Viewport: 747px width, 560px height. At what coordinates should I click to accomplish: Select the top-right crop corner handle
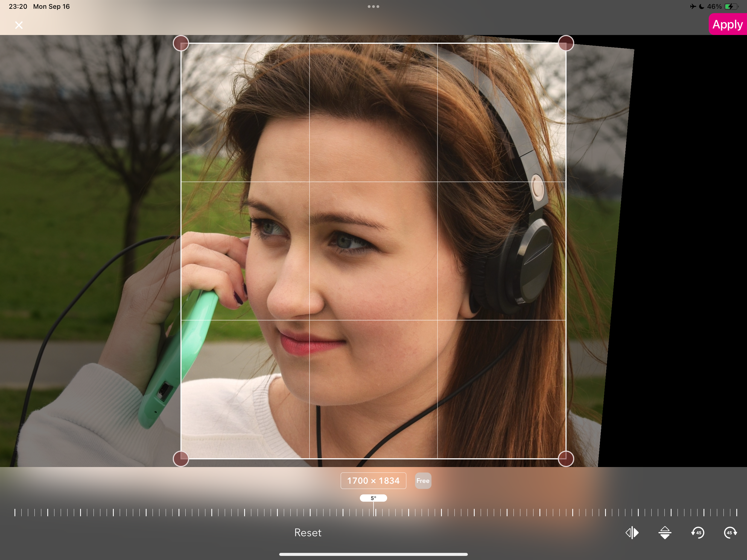(x=566, y=43)
